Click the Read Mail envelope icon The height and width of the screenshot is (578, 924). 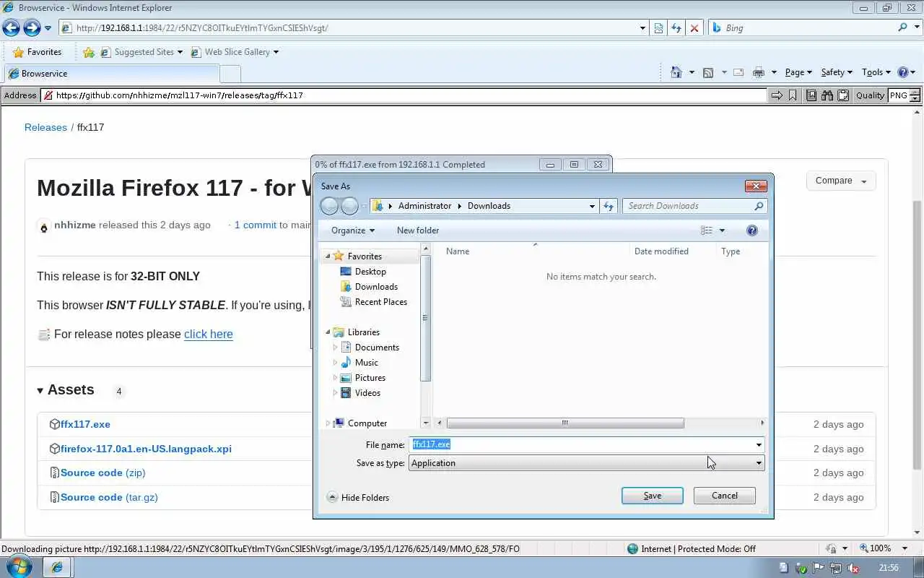(x=738, y=72)
